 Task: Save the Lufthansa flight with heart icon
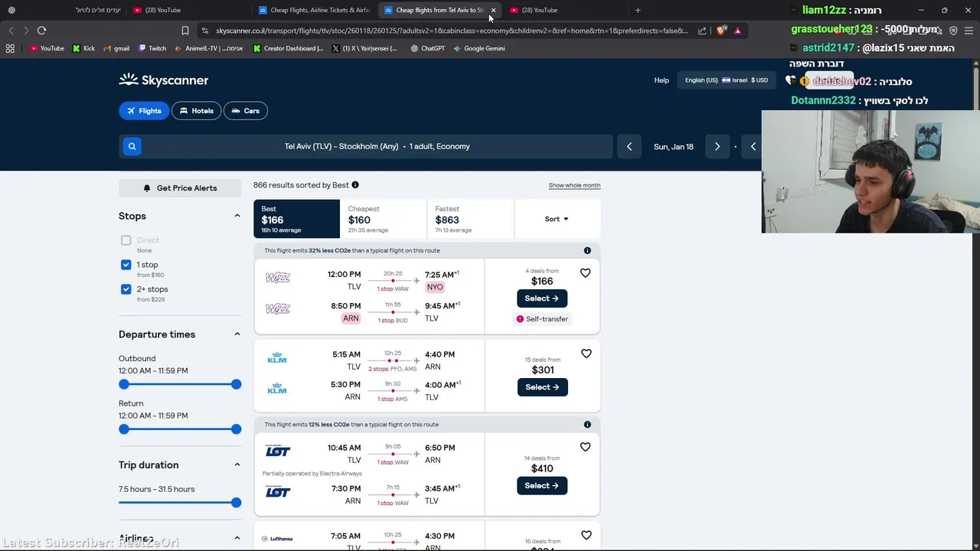click(x=586, y=535)
